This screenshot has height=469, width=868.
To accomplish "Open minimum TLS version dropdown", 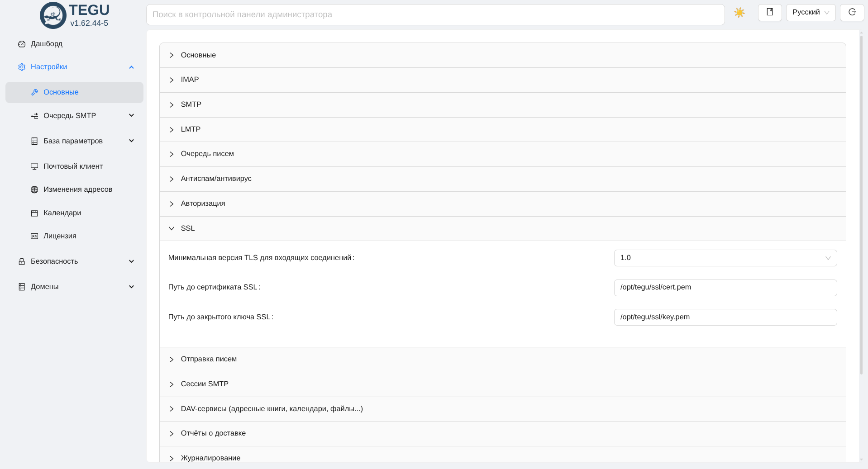I will 725,258.
